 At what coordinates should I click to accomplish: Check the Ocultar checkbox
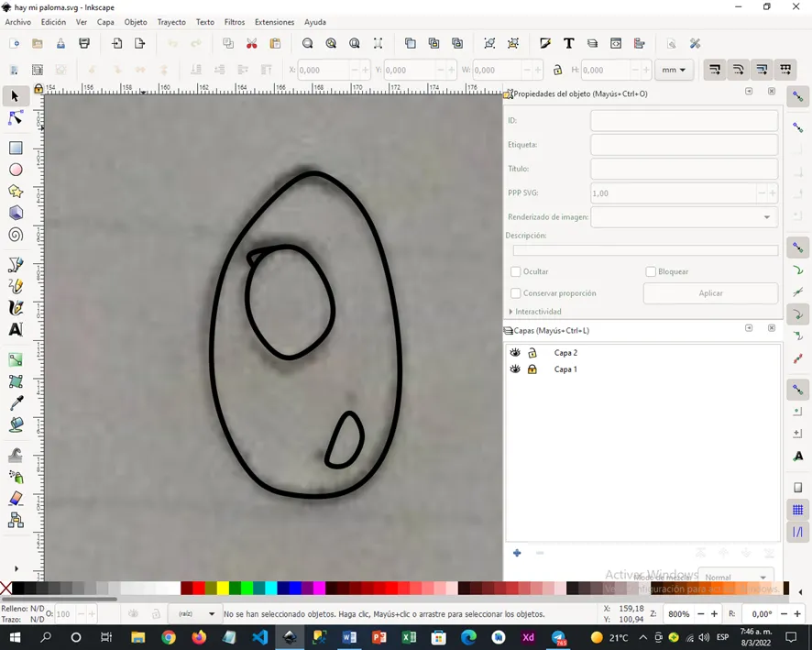pyautogui.click(x=516, y=271)
